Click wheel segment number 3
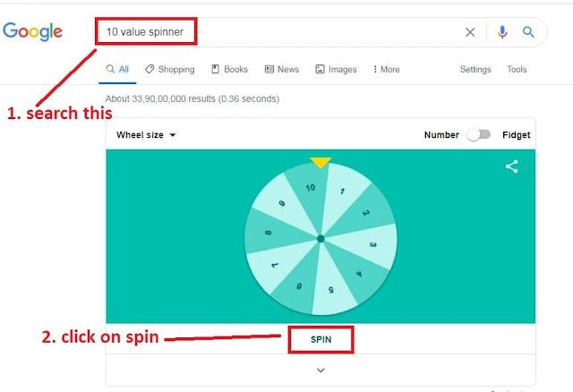Screen dimensions: 573x392 coord(372,244)
